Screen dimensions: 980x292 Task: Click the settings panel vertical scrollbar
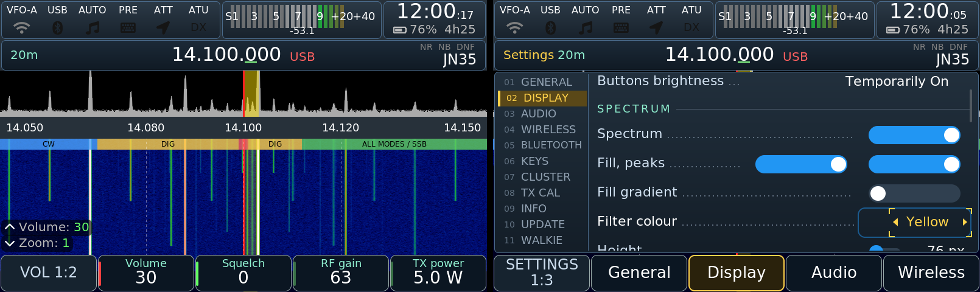click(x=970, y=106)
